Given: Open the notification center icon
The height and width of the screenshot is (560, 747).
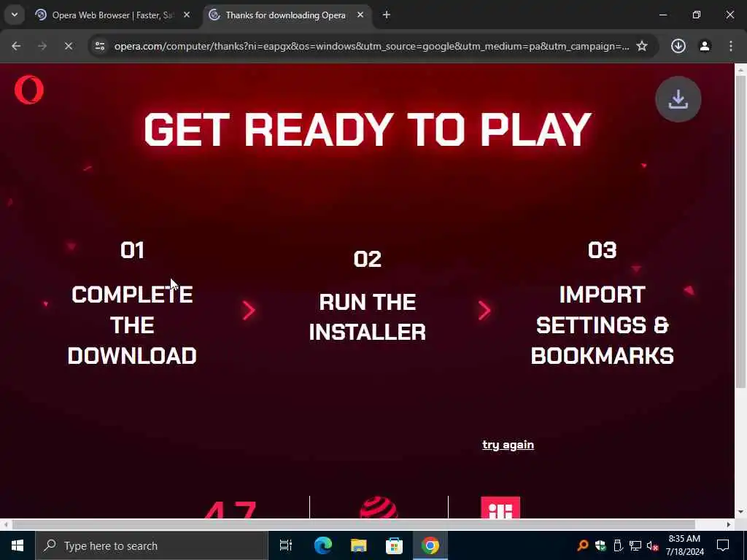Looking at the screenshot, I should coord(723,545).
